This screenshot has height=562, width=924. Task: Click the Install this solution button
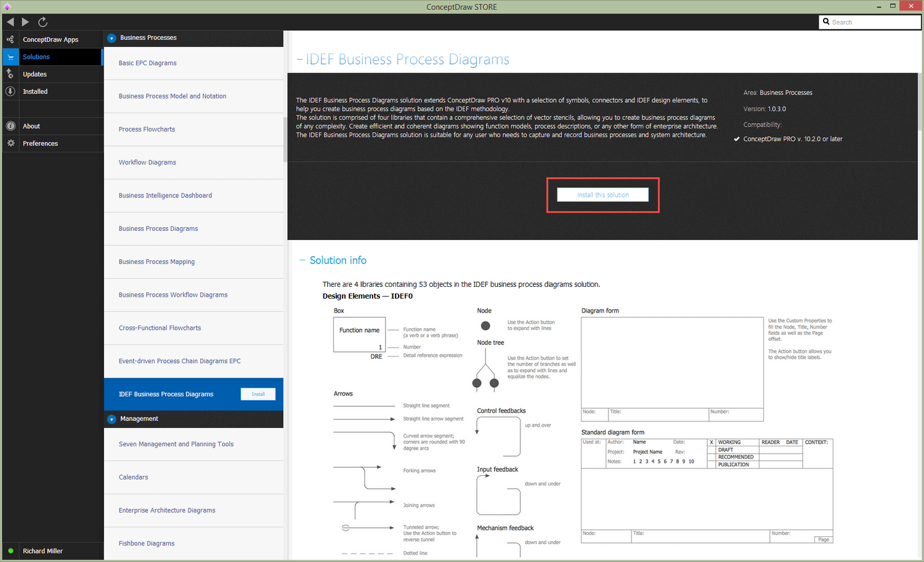pos(602,195)
